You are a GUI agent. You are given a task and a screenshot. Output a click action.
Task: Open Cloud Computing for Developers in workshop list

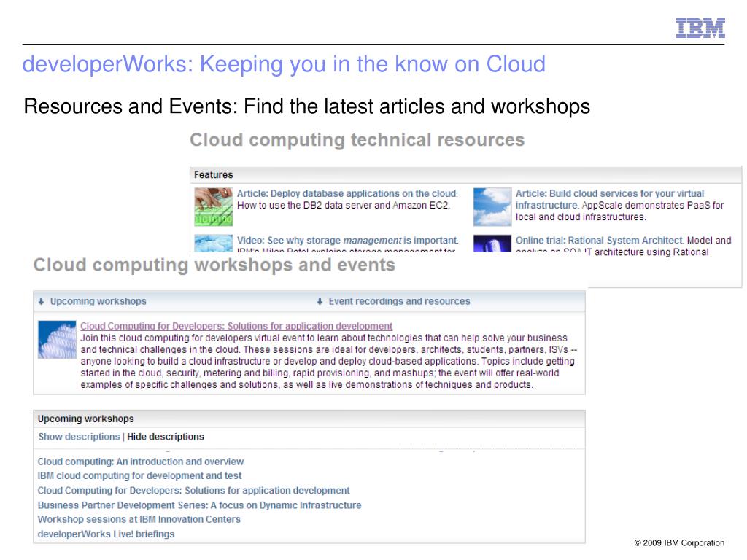[193, 491]
